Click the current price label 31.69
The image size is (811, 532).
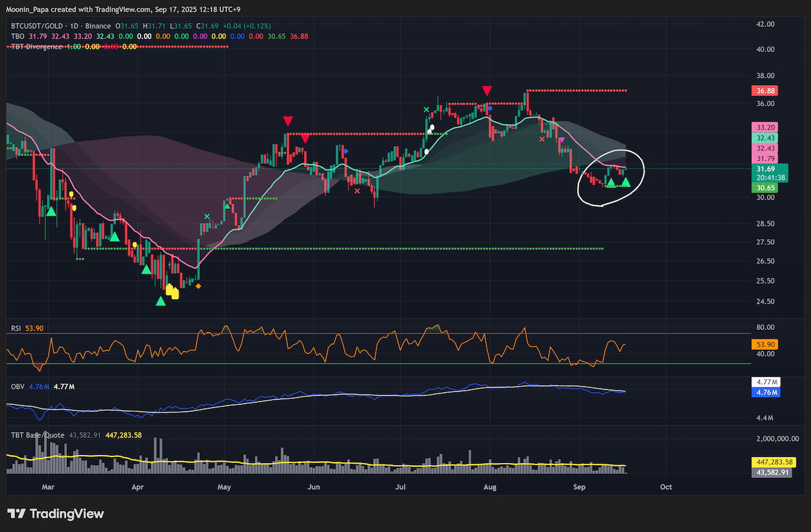click(765, 169)
